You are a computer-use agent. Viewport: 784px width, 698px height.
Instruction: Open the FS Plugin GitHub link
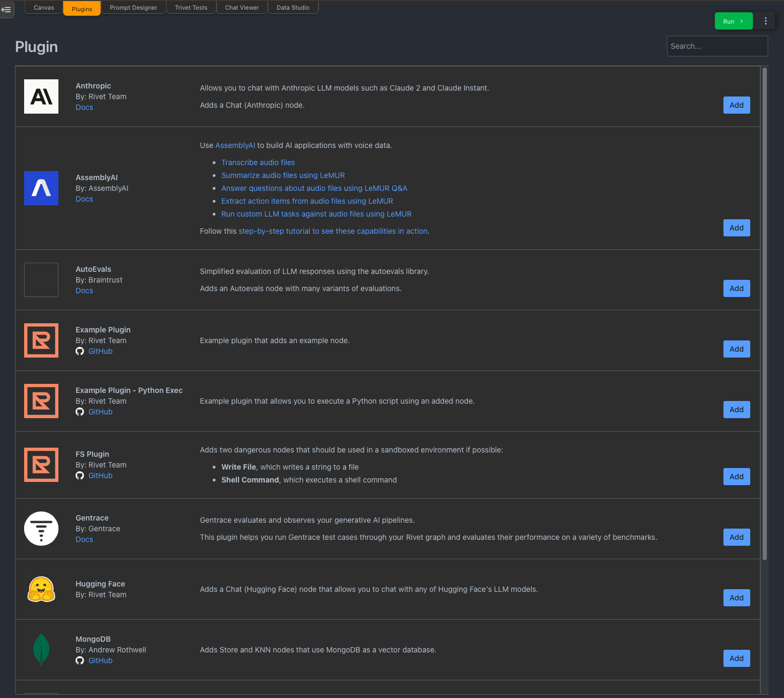100,476
